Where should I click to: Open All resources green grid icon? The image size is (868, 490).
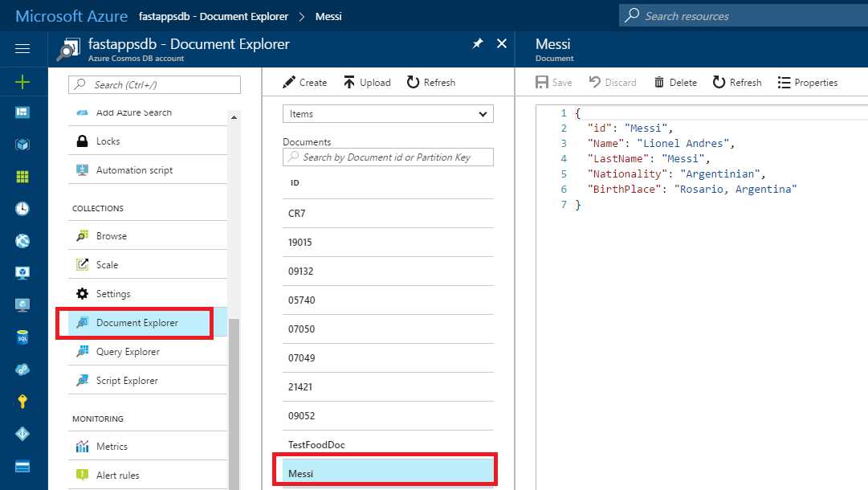pyautogui.click(x=22, y=177)
